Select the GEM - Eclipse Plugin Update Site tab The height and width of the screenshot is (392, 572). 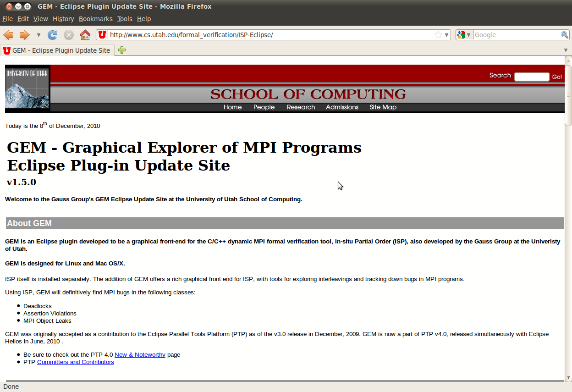[x=57, y=50]
